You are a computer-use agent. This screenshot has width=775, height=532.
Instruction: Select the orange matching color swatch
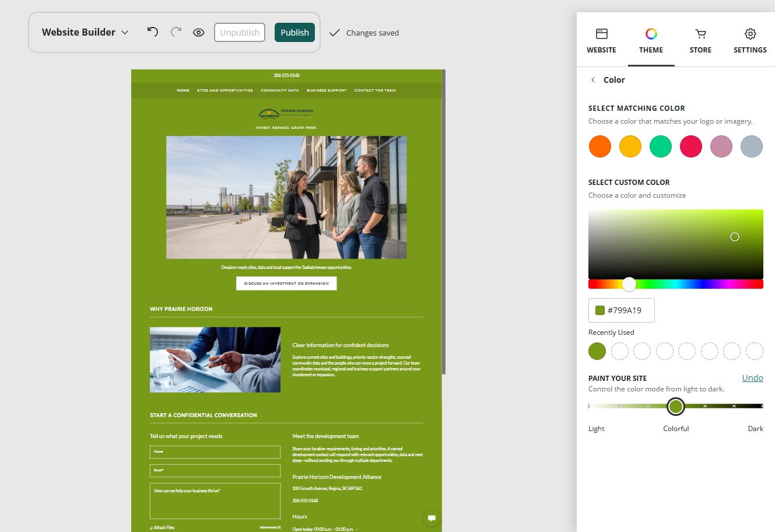(x=599, y=146)
